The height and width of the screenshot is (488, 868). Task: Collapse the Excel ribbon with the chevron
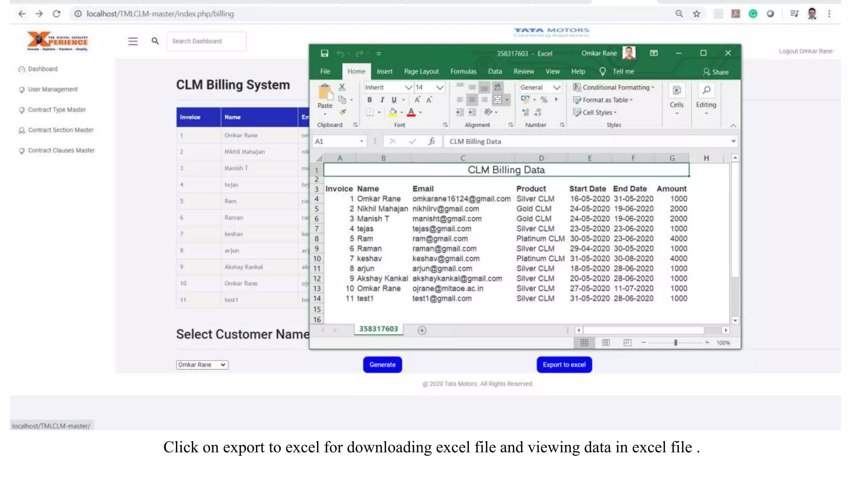click(733, 125)
